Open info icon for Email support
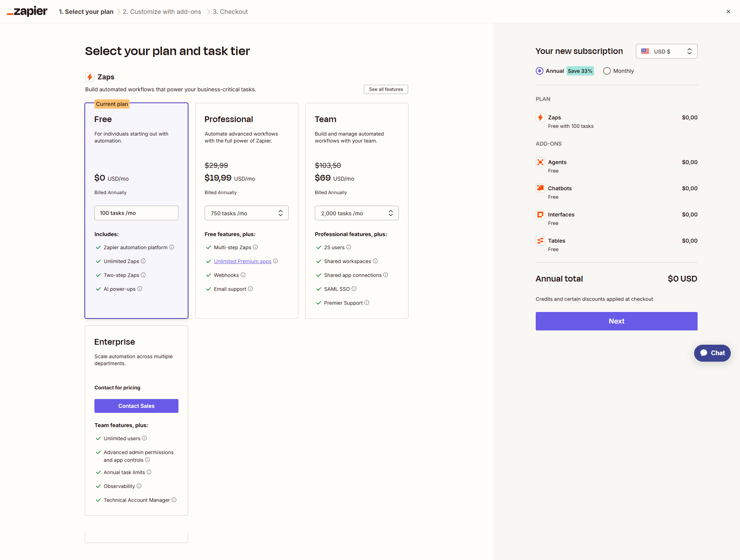The height and width of the screenshot is (560, 740). click(x=251, y=289)
